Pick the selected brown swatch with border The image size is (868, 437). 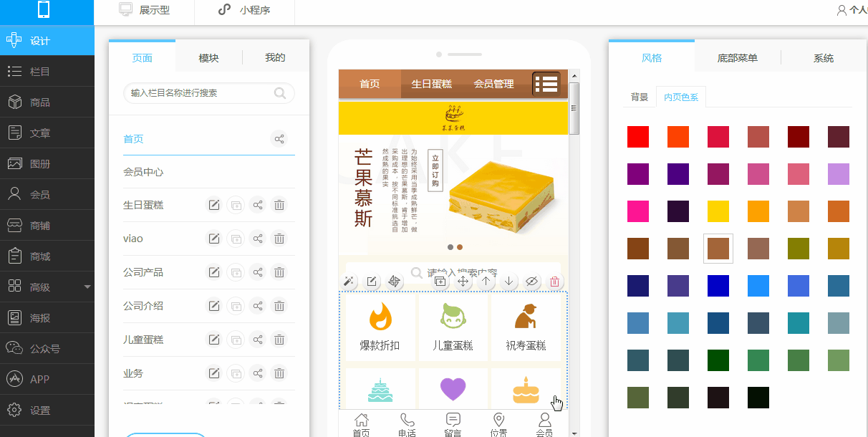718,249
